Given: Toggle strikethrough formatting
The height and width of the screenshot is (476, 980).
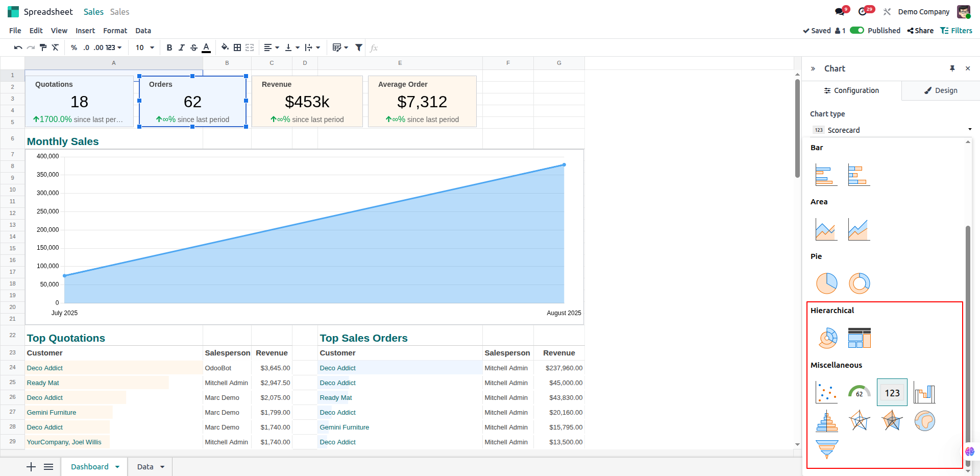Looking at the screenshot, I should [194, 47].
